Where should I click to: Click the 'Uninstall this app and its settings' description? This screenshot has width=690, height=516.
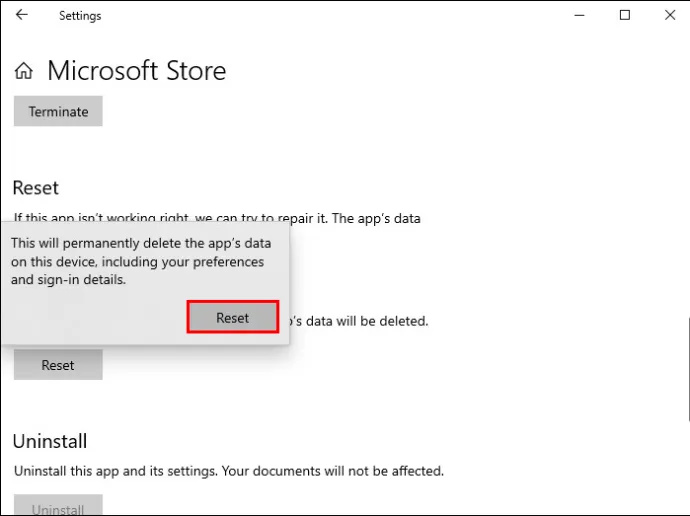point(229,471)
